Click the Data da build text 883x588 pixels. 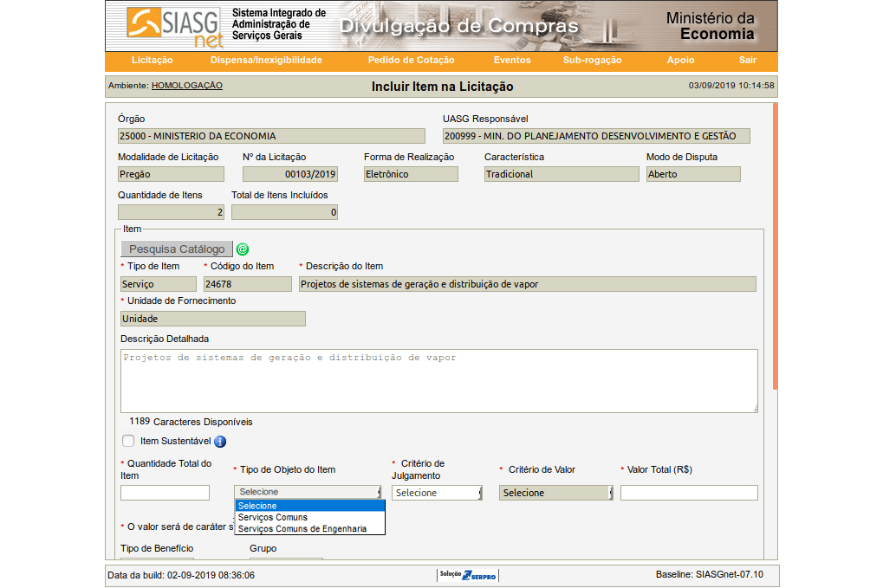pos(181,575)
